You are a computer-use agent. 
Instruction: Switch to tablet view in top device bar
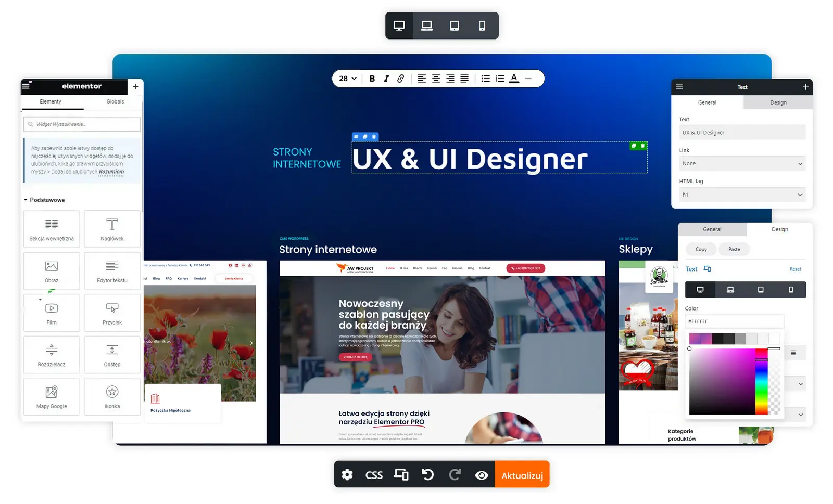coord(455,25)
